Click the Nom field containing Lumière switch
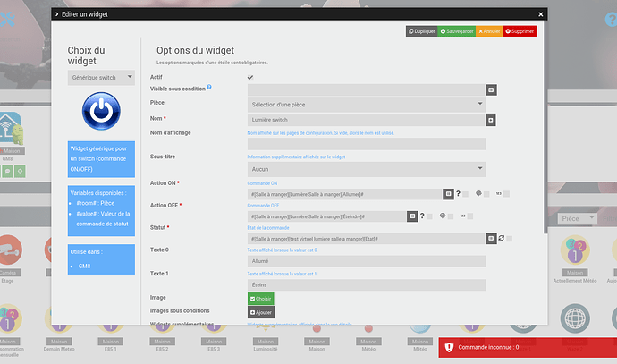Image resolution: width=617 pixels, height=364 pixels. [x=366, y=120]
